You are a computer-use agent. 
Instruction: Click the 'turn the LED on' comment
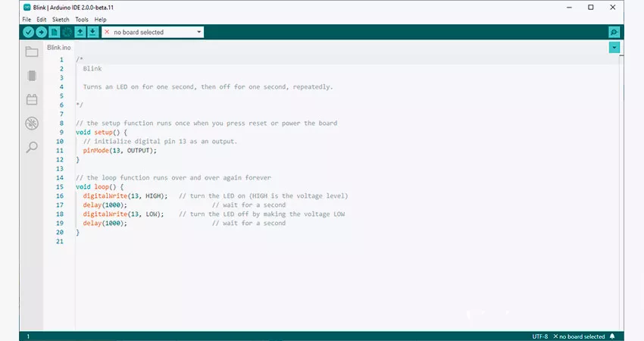pos(263,196)
